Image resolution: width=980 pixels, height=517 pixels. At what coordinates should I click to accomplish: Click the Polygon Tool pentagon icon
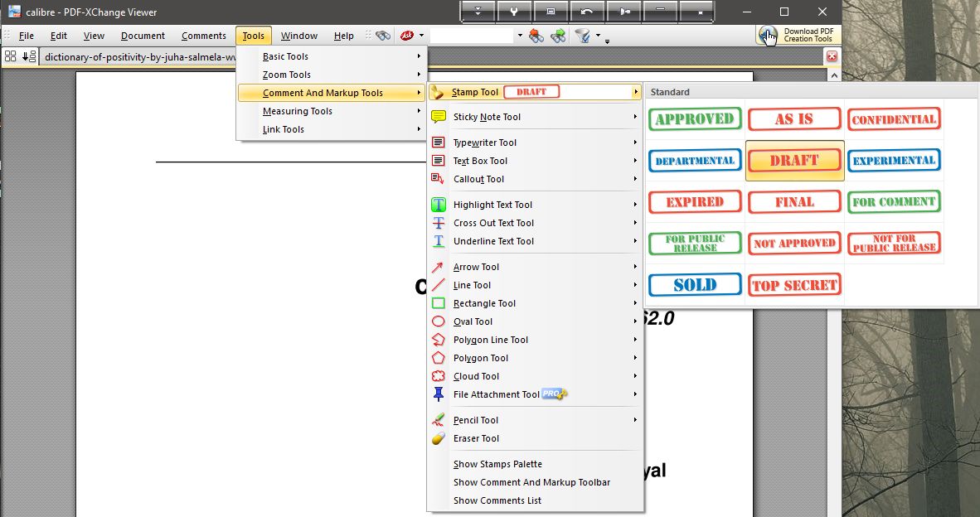(x=438, y=358)
